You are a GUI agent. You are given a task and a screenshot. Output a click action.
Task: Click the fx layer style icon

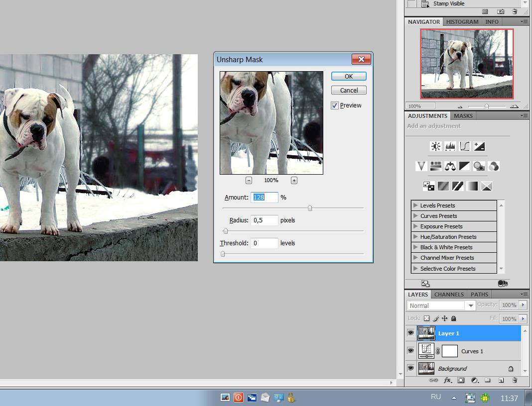coord(447,380)
